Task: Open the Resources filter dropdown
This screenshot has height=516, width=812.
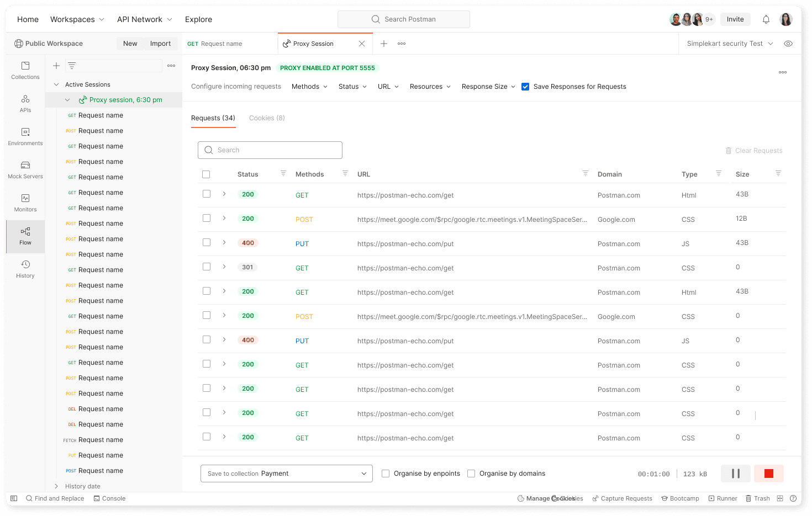Action: tap(430, 87)
